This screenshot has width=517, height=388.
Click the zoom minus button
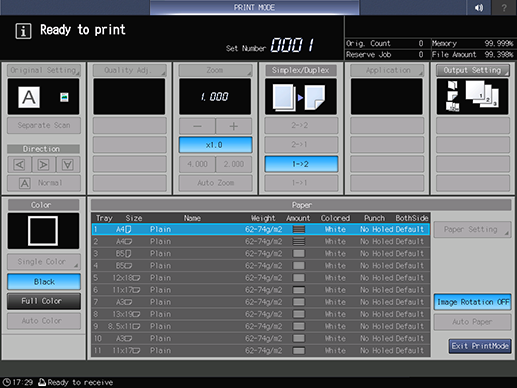pos(197,126)
